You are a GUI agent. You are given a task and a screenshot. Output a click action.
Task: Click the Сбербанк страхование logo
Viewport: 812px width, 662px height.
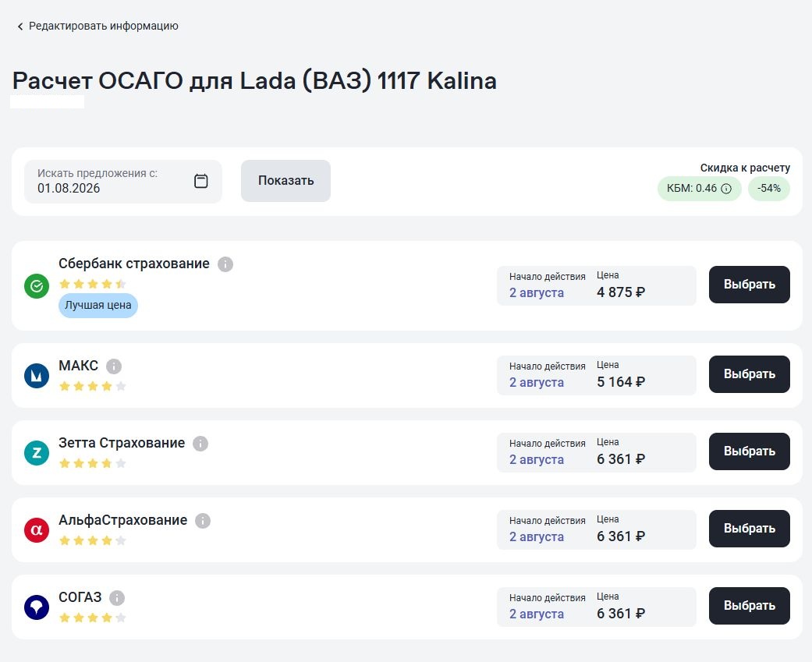pyautogui.click(x=37, y=285)
